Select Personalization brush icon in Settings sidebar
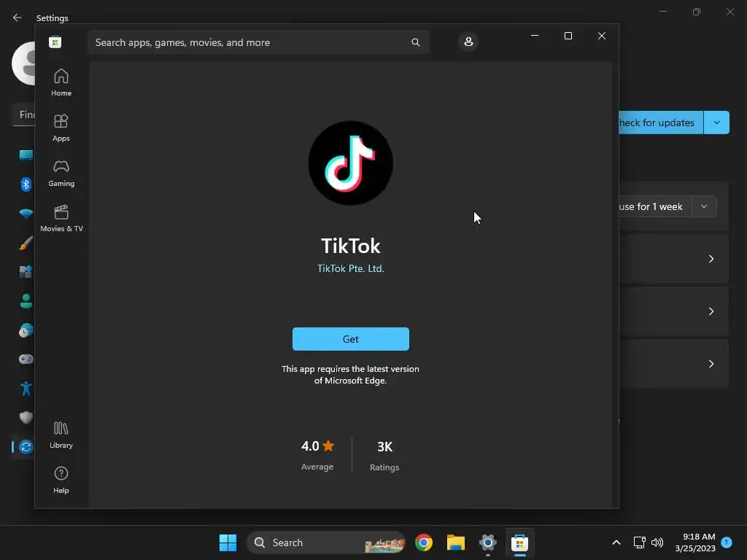The image size is (747, 560). coord(26,243)
